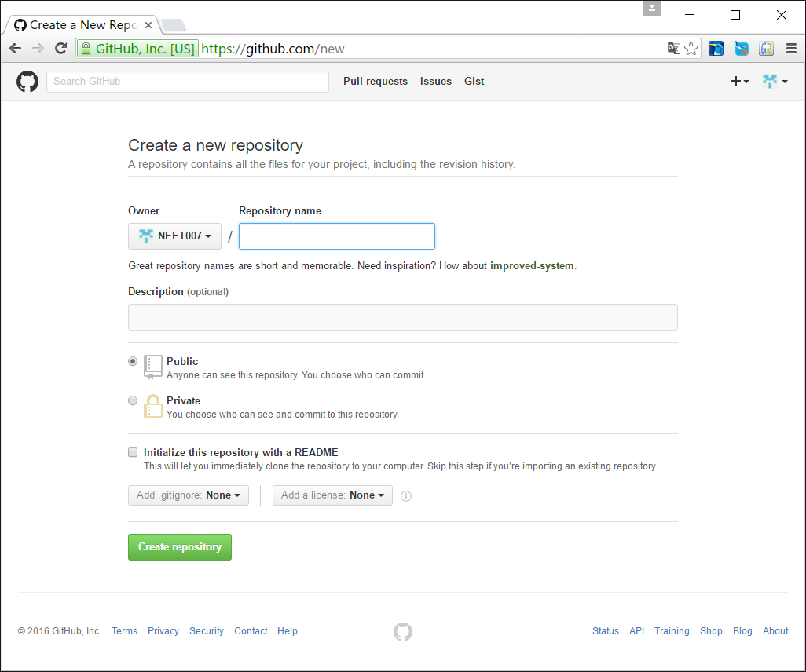Open the API footer link
806x672 pixels.
pyautogui.click(x=637, y=631)
